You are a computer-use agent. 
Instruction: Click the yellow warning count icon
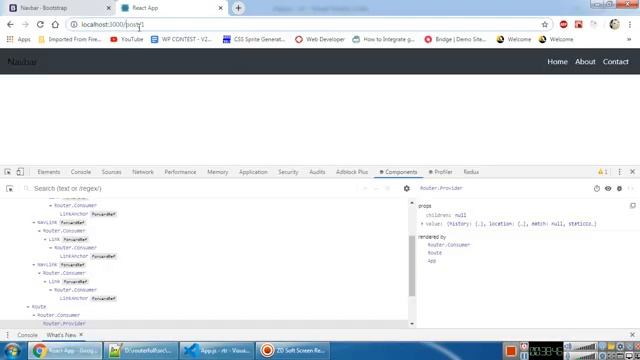point(603,172)
